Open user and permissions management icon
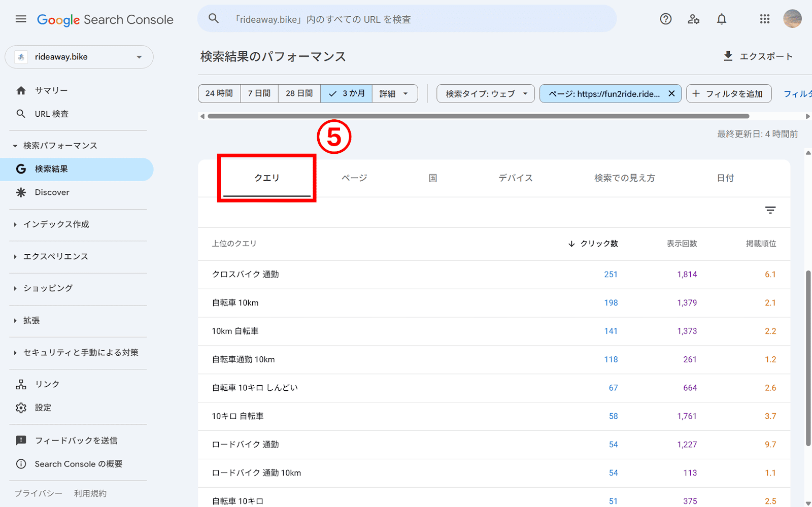 pyautogui.click(x=693, y=19)
